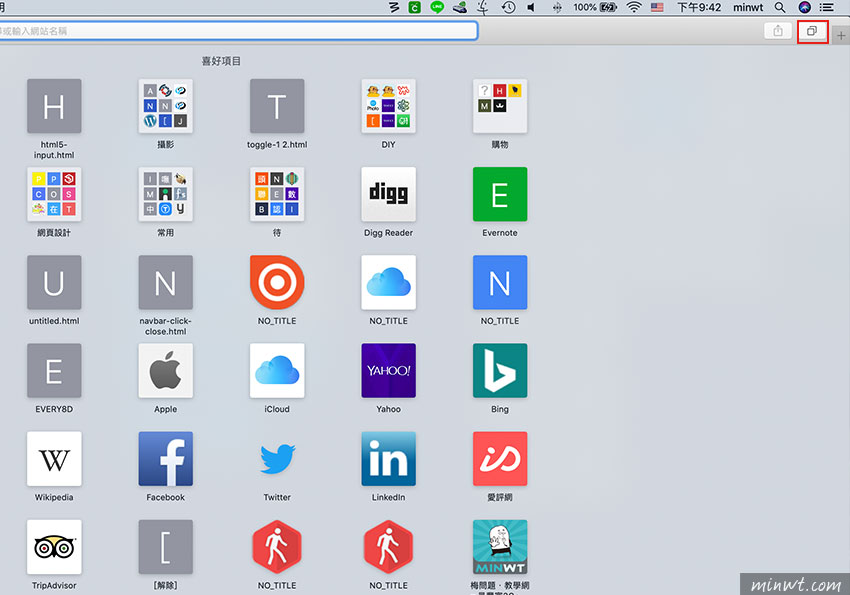Open the iCloud favorite

pyautogui.click(x=277, y=371)
